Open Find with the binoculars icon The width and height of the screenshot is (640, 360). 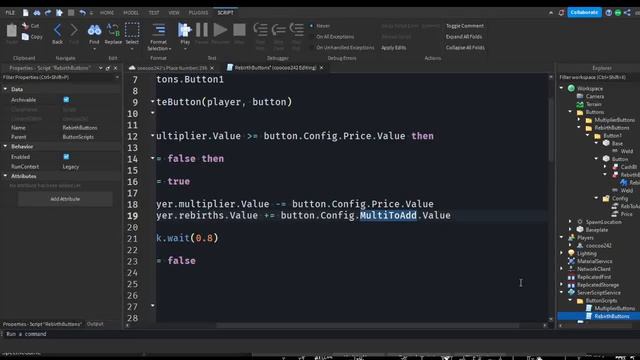[x=94, y=30]
